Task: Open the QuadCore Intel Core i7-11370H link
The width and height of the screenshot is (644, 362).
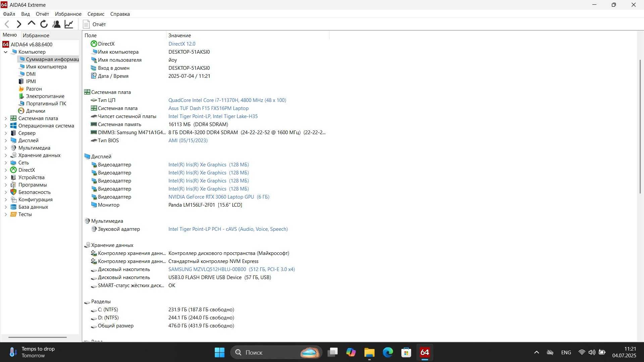Action: [227, 100]
